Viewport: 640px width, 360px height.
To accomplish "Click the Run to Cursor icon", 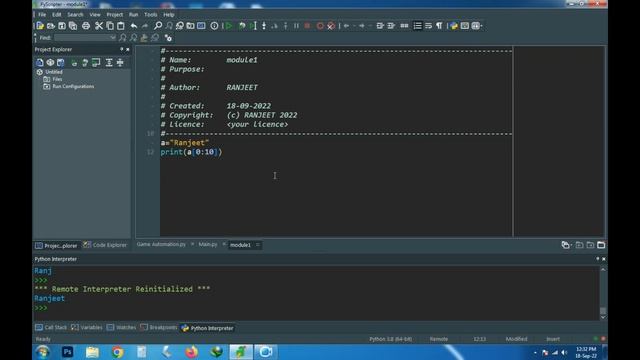I will (x=253, y=26).
